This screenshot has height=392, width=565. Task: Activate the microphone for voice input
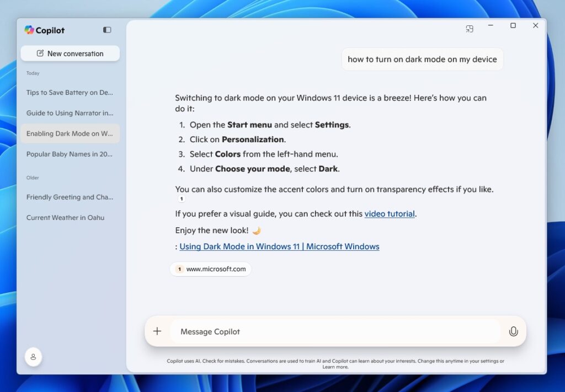(x=513, y=331)
